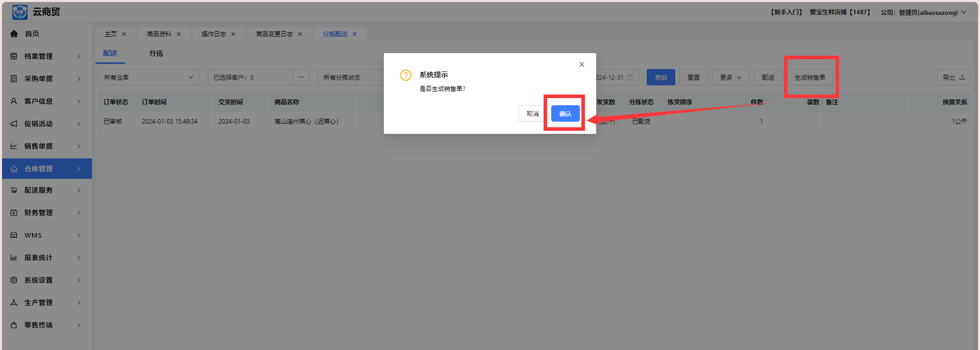Click the home icon beside 首页
This screenshot has width=980, height=350.
click(14, 34)
